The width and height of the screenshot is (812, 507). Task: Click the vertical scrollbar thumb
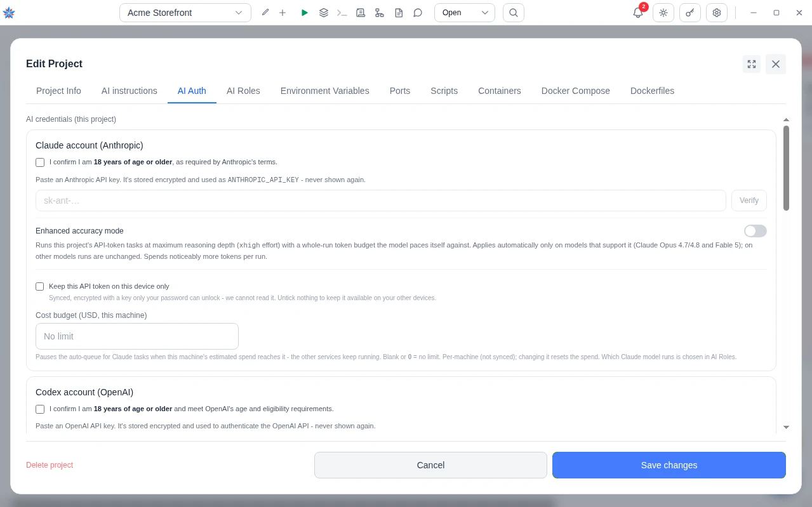(786, 168)
